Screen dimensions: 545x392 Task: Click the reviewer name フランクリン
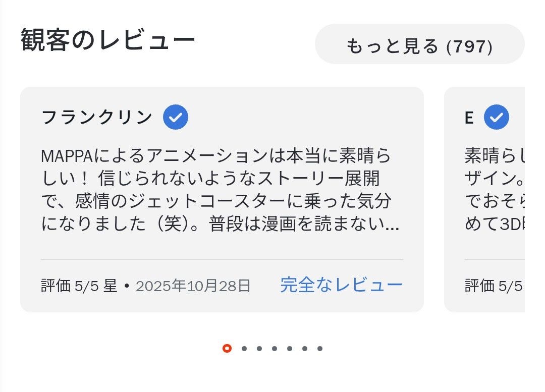(97, 118)
